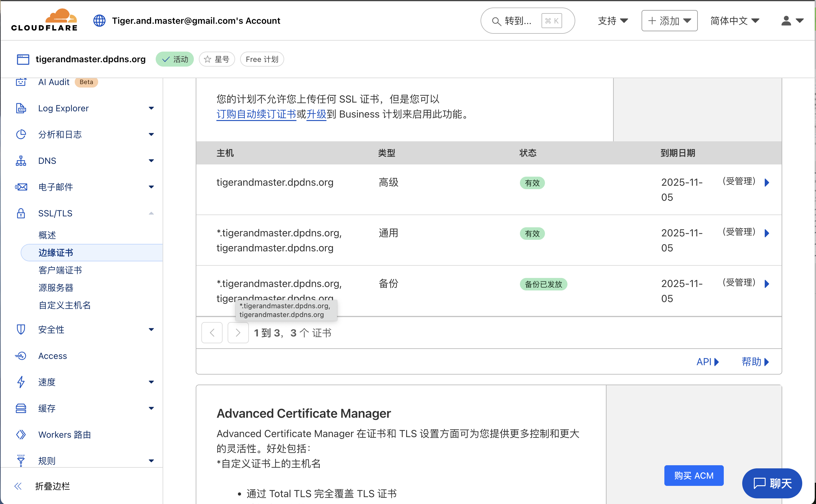Click the account name Tiger.and.master@gmail.com's Account

tap(196, 21)
